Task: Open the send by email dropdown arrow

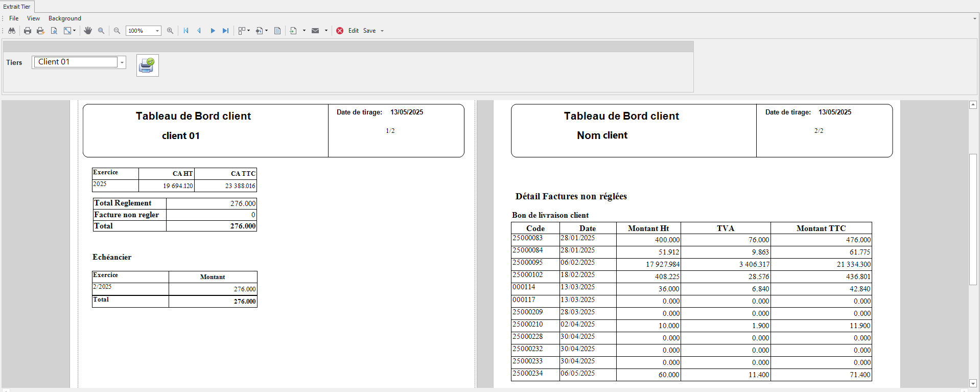Action: 326,31
